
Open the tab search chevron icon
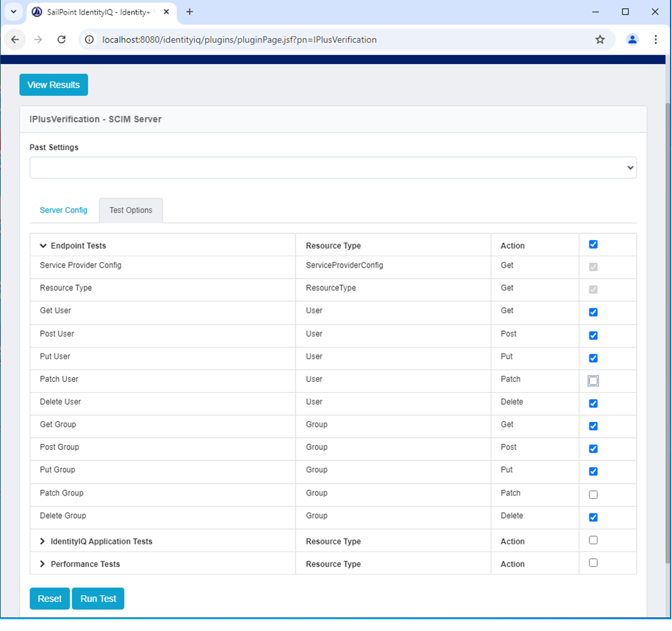tap(12, 12)
